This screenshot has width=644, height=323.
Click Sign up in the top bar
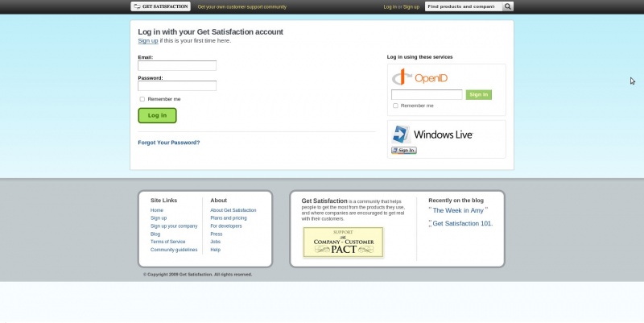pyautogui.click(x=411, y=7)
